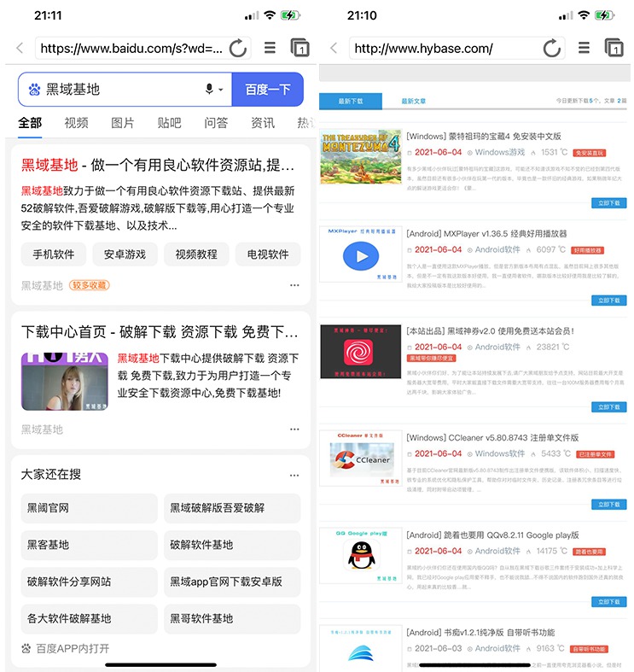
Task: Tap back arrow in hybase browser
Action: click(x=334, y=48)
